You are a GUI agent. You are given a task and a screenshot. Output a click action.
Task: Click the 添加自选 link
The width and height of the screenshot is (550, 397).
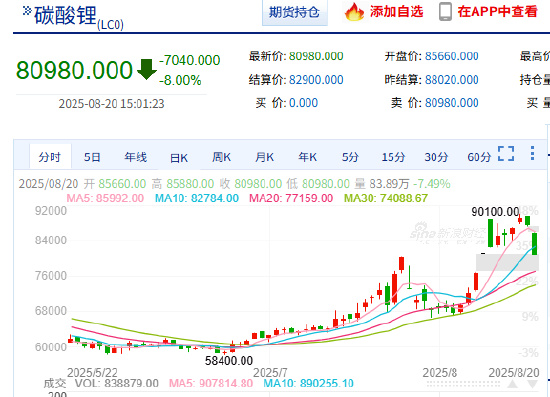[396, 12]
